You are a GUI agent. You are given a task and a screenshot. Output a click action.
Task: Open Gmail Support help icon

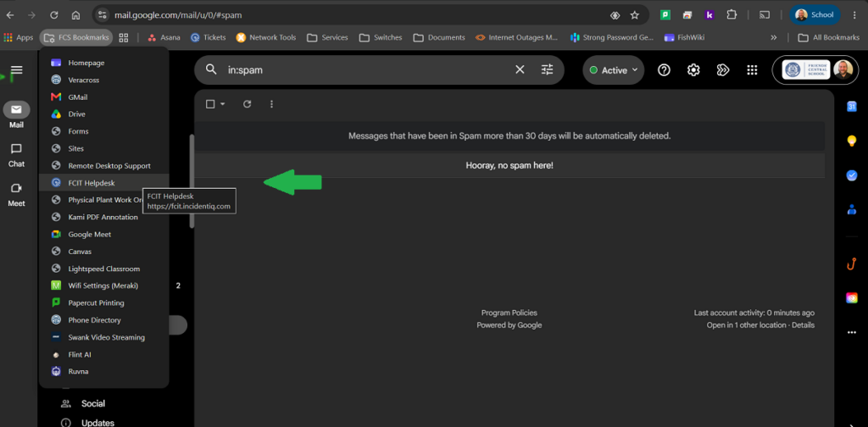tap(664, 70)
